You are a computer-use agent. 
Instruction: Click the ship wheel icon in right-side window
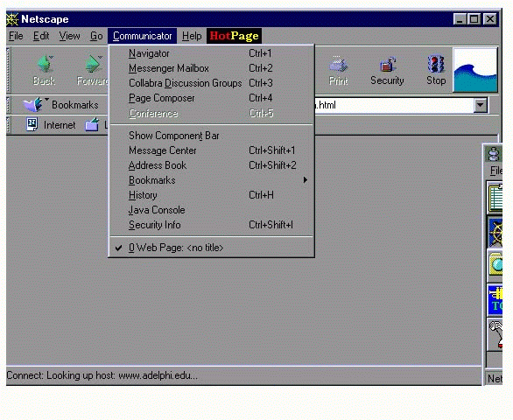[495, 233]
